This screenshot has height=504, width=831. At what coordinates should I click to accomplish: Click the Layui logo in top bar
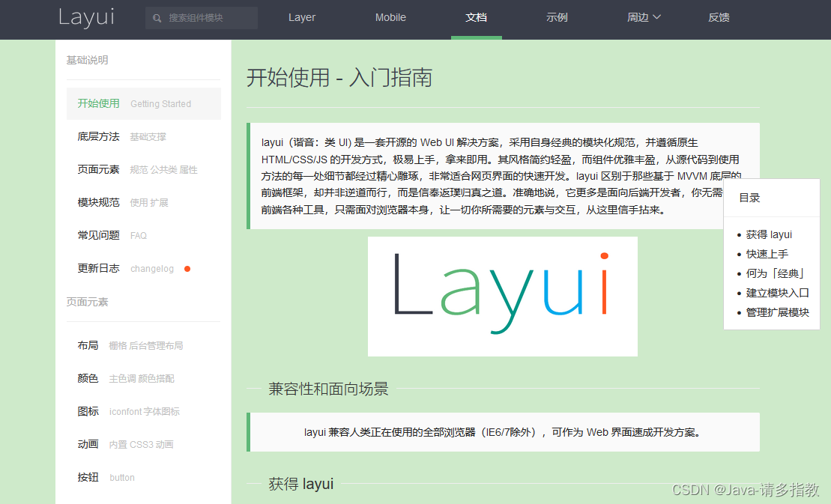[85, 18]
